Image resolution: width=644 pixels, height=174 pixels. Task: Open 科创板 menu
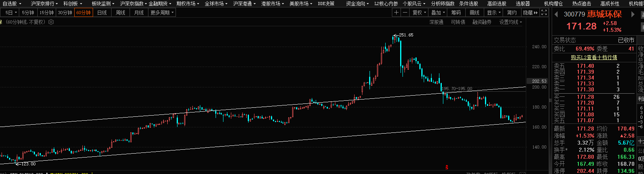[x=73, y=4]
